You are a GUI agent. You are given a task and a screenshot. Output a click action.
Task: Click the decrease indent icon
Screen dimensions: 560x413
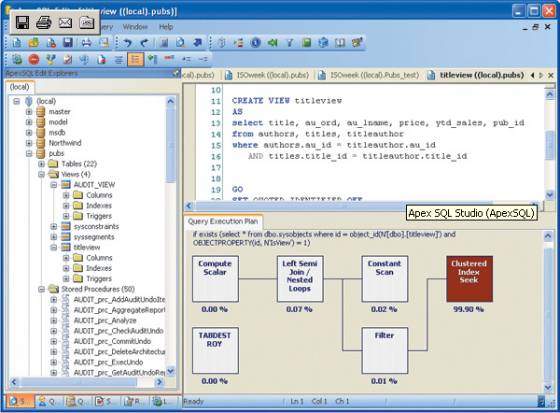click(x=203, y=59)
